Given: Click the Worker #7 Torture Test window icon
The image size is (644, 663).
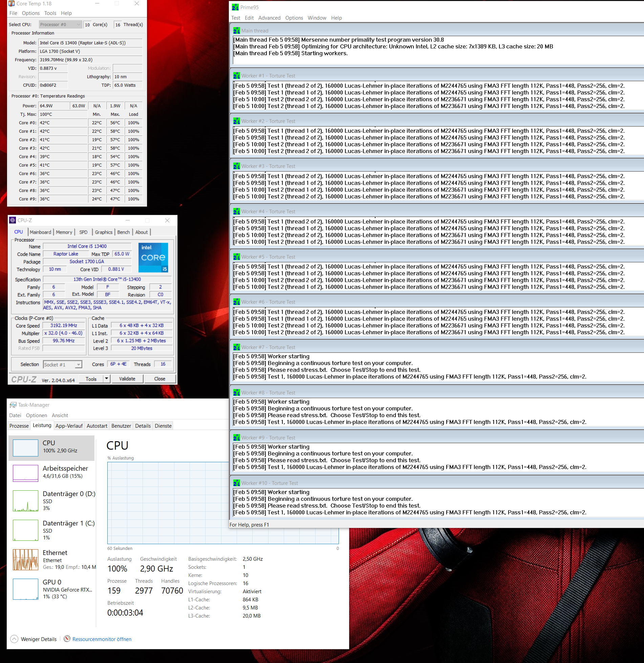Looking at the screenshot, I should click(x=236, y=347).
